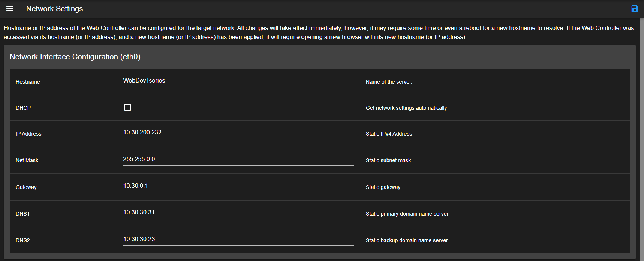The image size is (644, 261).
Task: Click 'Get network settings automatically' description
Action: [x=406, y=108]
